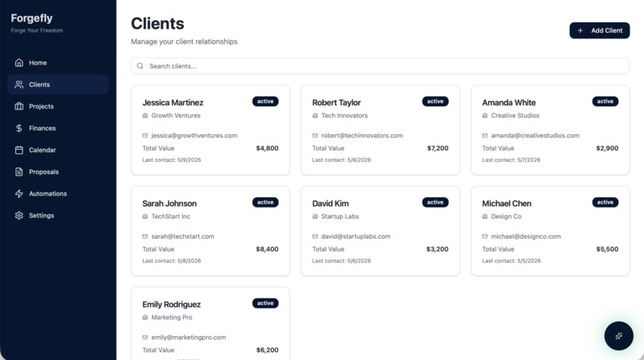Click the Projects briefcase icon
Viewport: 644px width, 360px height.
(x=19, y=106)
